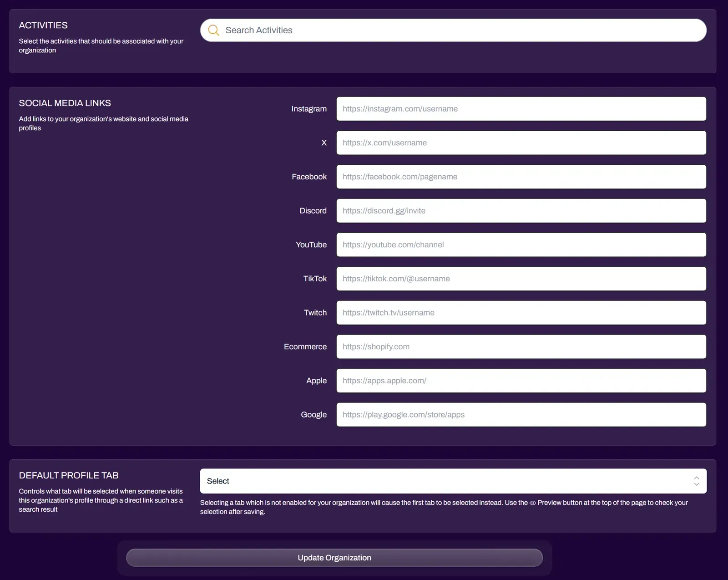The height and width of the screenshot is (580, 728).
Task: Click the eye Preview icon in helper text
Action: click(x=532, y=503)
